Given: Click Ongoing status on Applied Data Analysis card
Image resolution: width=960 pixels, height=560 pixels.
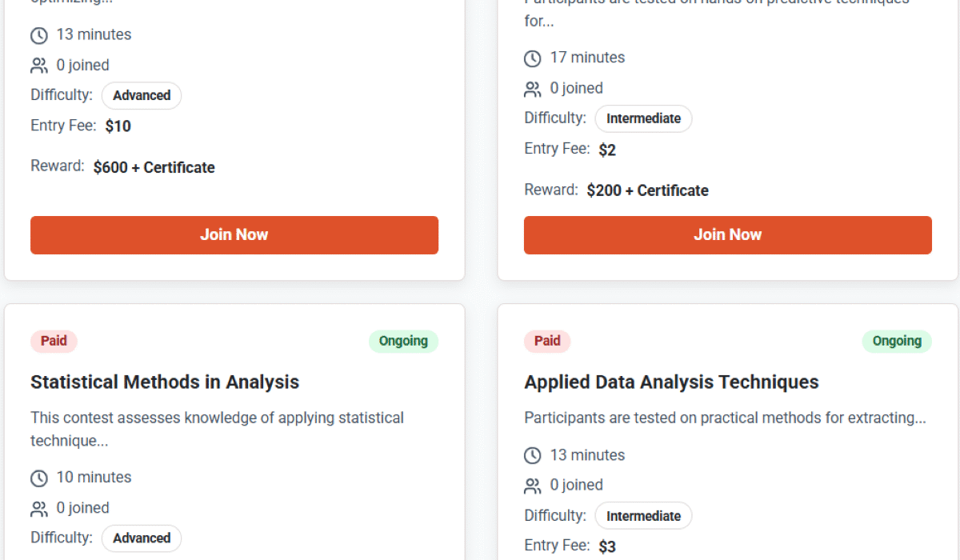Looking at the screenshot, I should [897, 342].
